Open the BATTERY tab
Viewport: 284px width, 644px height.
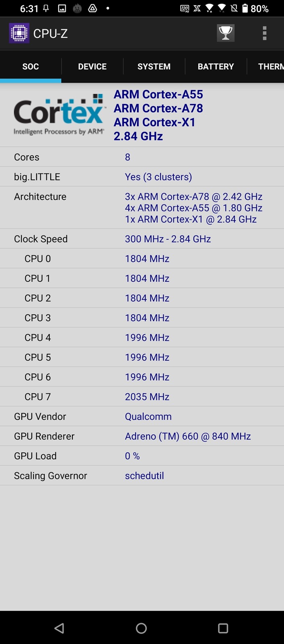click(x=216, y=66)
